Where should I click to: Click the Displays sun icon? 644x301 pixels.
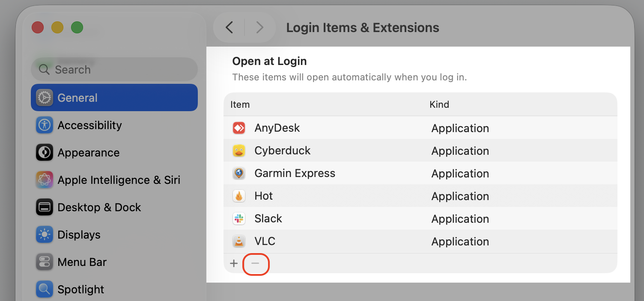tap(45, 234)
